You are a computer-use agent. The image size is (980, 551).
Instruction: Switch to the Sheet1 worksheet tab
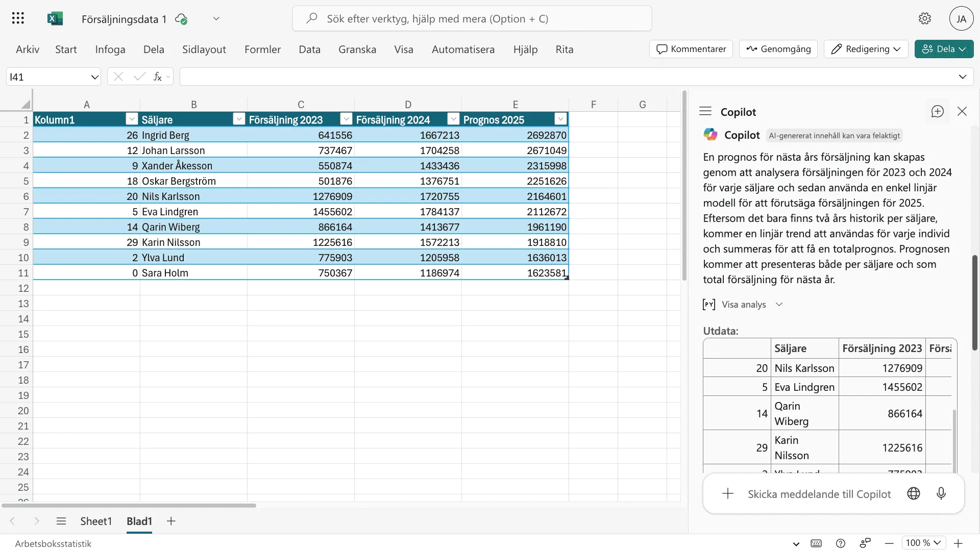pos(96,521)
